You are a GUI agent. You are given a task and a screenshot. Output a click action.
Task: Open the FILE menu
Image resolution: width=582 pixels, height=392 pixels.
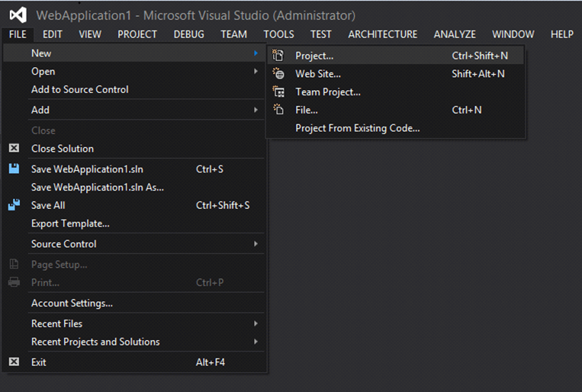18,34
